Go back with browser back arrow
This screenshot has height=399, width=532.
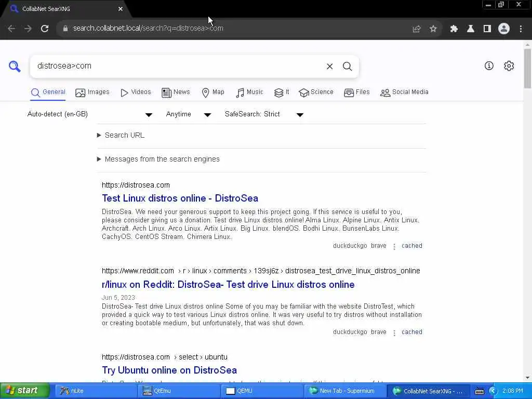[11, 29]
